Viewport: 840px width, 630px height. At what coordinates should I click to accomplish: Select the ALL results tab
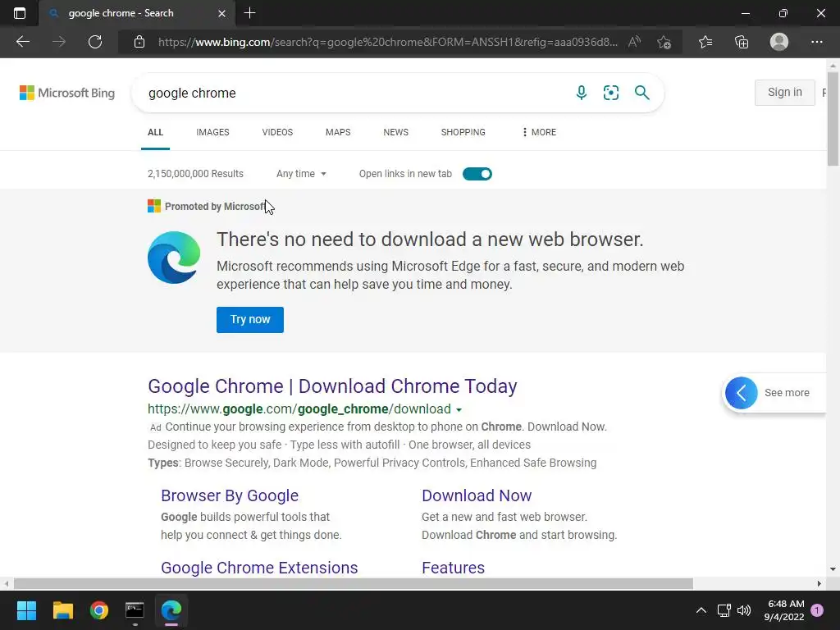pos(155,132)
